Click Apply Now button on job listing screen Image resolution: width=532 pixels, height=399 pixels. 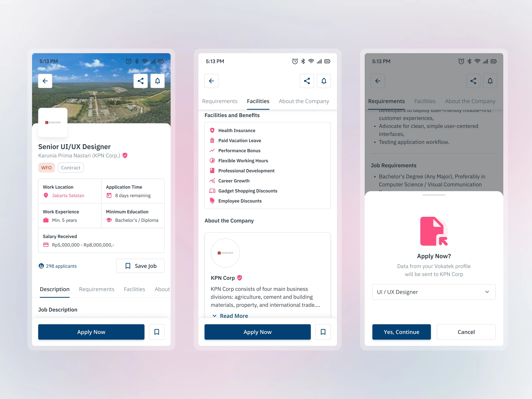(x=91, y=332)
